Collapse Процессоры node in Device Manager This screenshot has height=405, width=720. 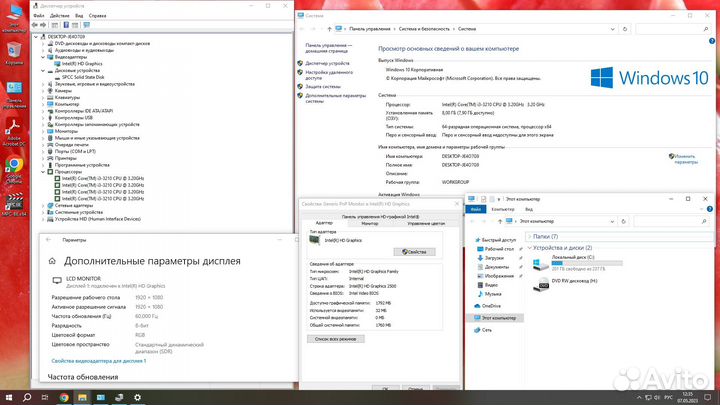(43, 172)
